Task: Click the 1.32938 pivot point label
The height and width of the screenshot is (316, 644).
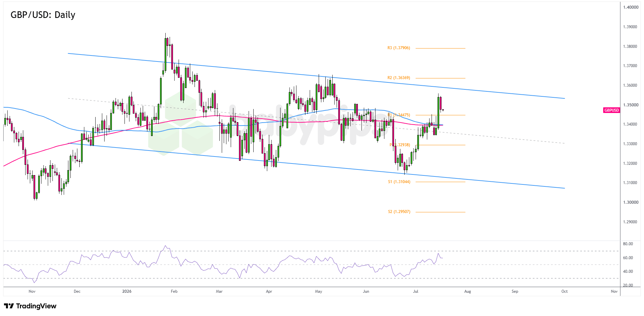Action: click(400, 145)
